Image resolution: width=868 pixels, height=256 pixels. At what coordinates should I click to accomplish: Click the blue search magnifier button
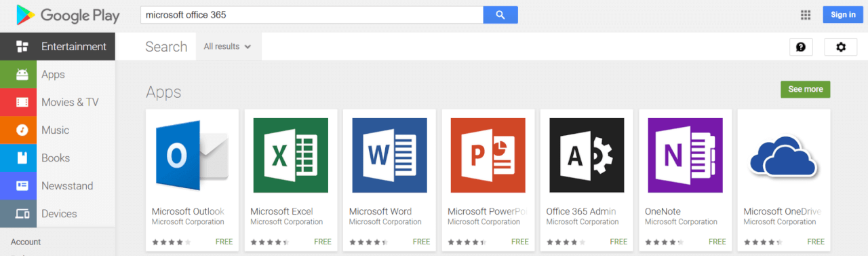(x=500, y=14)
